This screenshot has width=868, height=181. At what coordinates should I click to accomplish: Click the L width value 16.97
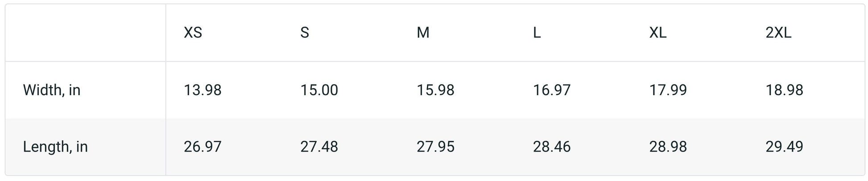click(x=552, y=90)
